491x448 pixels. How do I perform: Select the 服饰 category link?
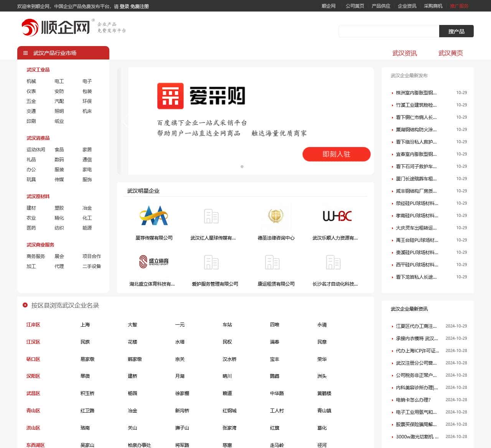(87, 180)
